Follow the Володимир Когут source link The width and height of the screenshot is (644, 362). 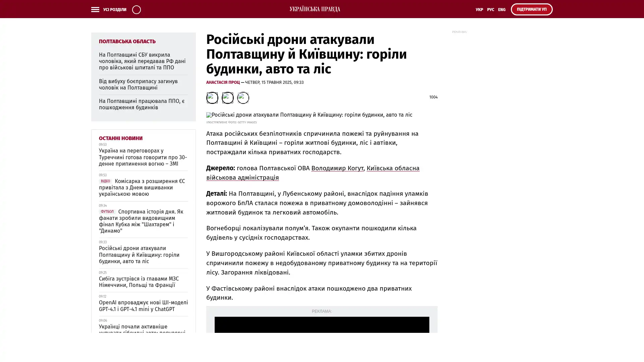337,168
